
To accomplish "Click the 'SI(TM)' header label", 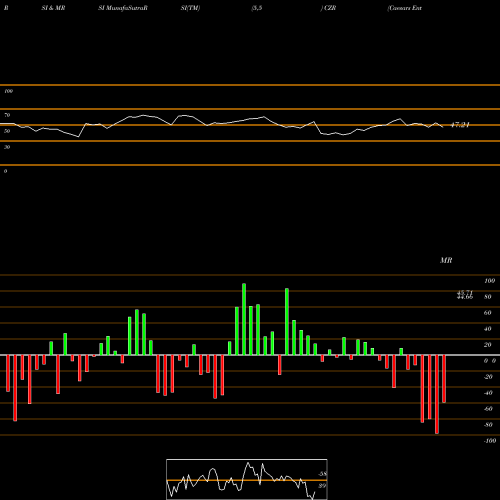I will [x=190, y=8].
